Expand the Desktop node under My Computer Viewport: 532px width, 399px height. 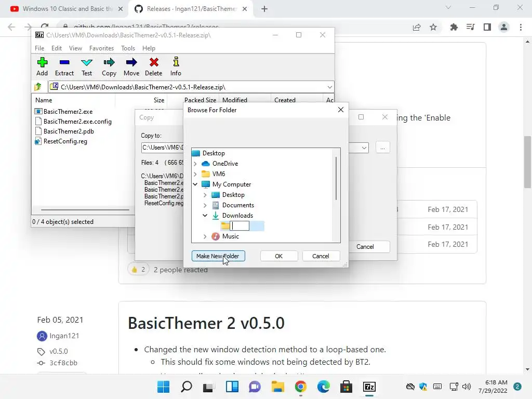(x=205, y=195)
